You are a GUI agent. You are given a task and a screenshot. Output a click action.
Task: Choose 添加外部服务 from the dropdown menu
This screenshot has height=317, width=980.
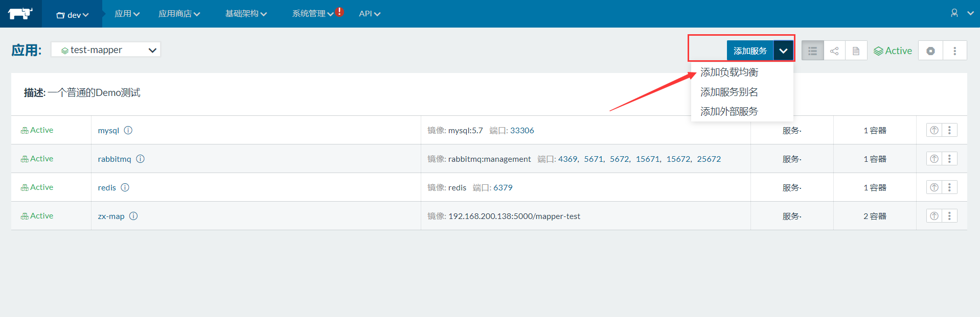click(x=729, y=111)
